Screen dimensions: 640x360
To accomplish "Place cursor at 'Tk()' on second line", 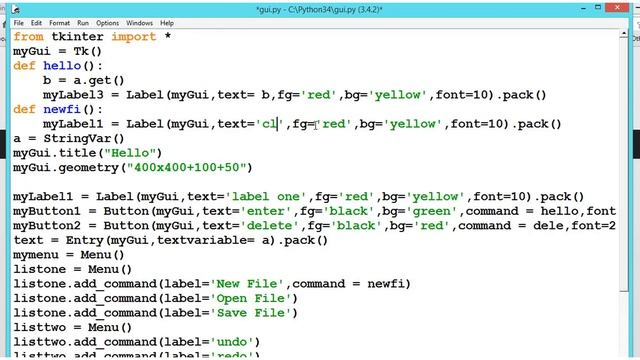I will [x=87, y=51].
